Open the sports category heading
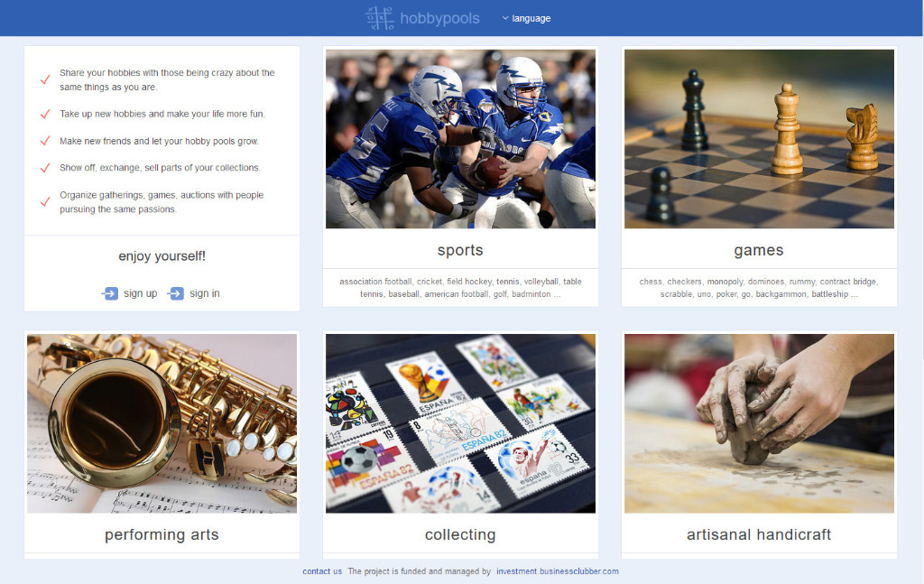The width and height of the screenshot is (924, 584). coord(460,250)
